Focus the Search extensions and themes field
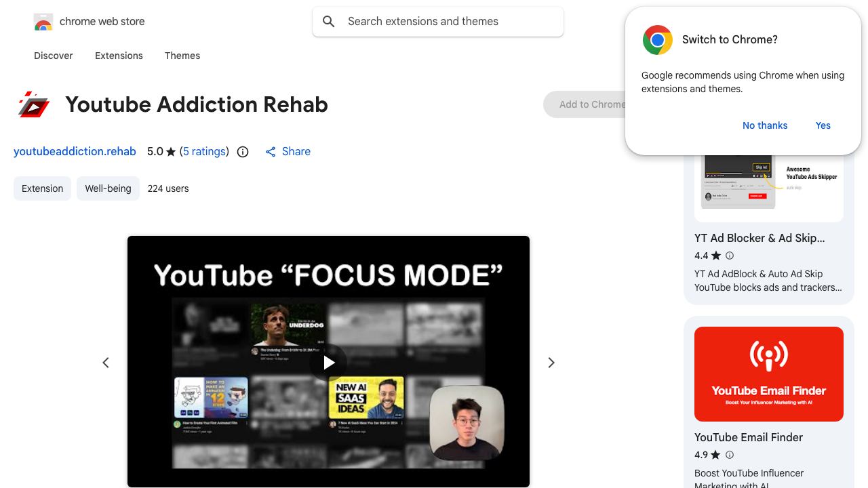This screenshot has height=488, width=868. click(438, 22)
